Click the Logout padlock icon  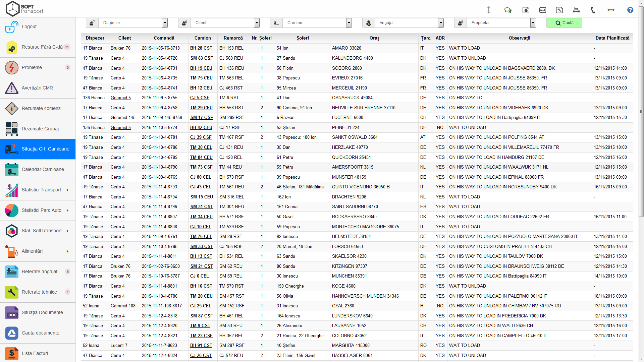[x=11, y=27]
